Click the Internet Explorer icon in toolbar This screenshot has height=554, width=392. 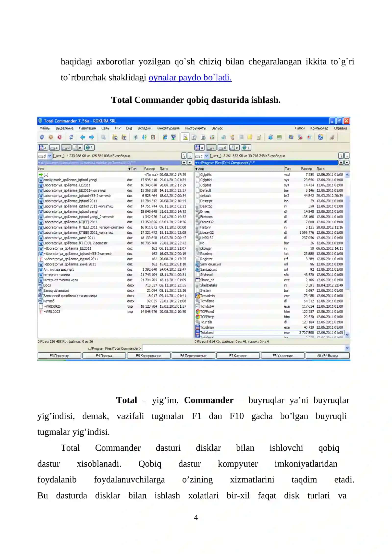(165, 137)
